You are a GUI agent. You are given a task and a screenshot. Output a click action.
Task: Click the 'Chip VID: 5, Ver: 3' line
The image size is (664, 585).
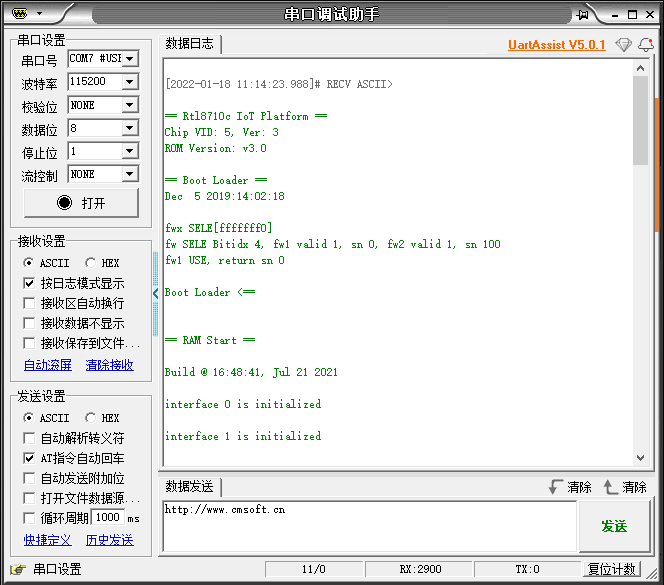[221, 132]
